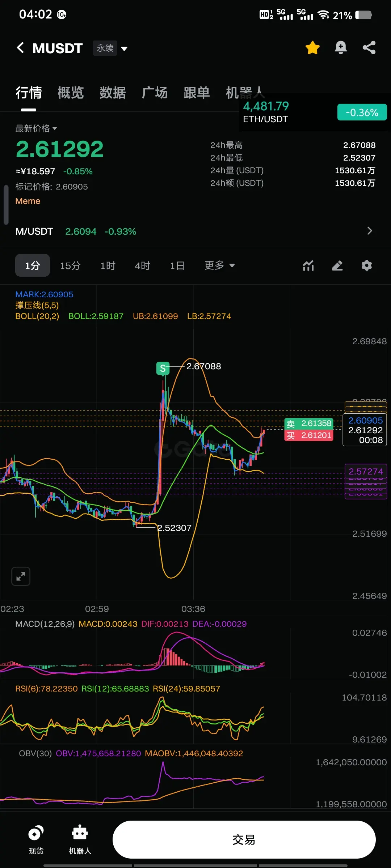Screen dimensions: 391x868
Task: Tap the OBV(30) indicator label
Action: pos(35,753)
